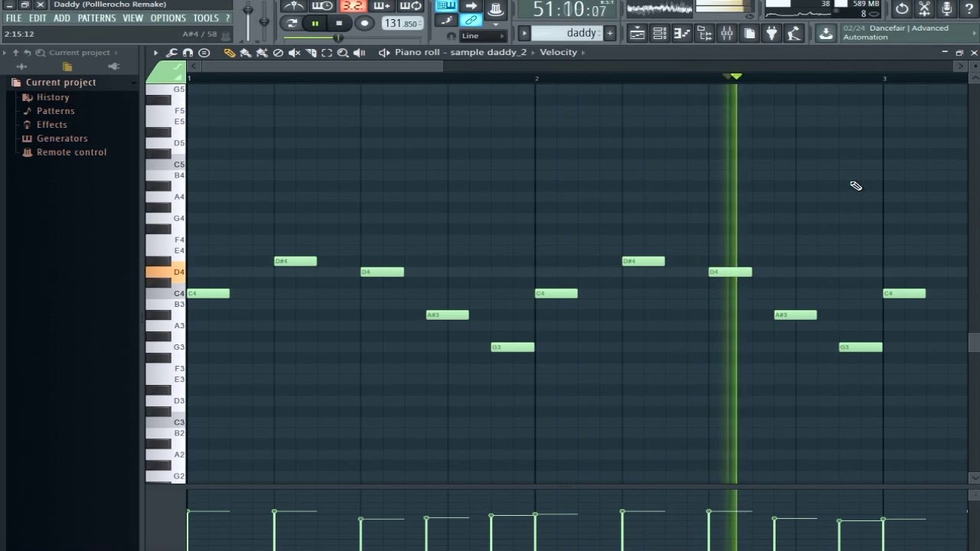Toggle wait for input to start

pyautogui.click(x=322, y=6)
